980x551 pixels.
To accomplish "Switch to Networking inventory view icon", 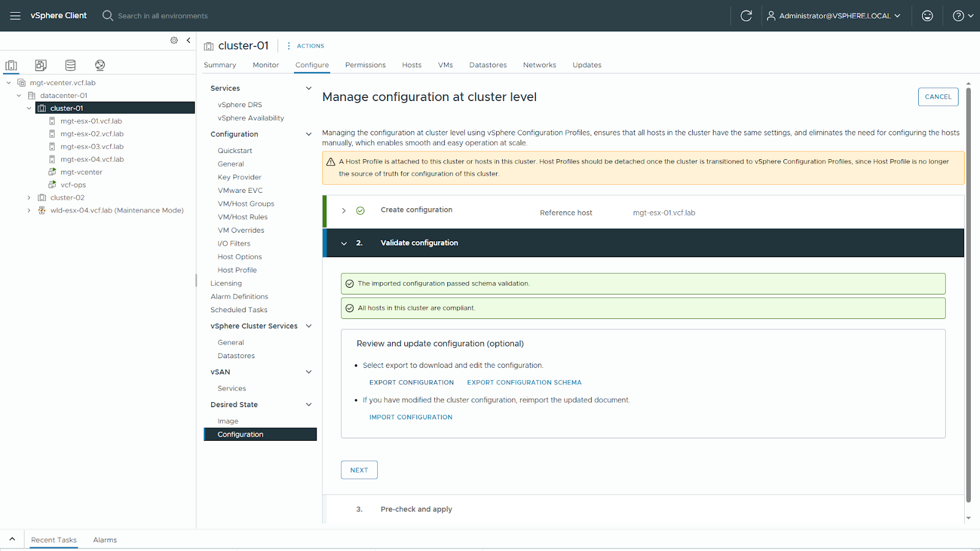I will (x=100, y=65).
